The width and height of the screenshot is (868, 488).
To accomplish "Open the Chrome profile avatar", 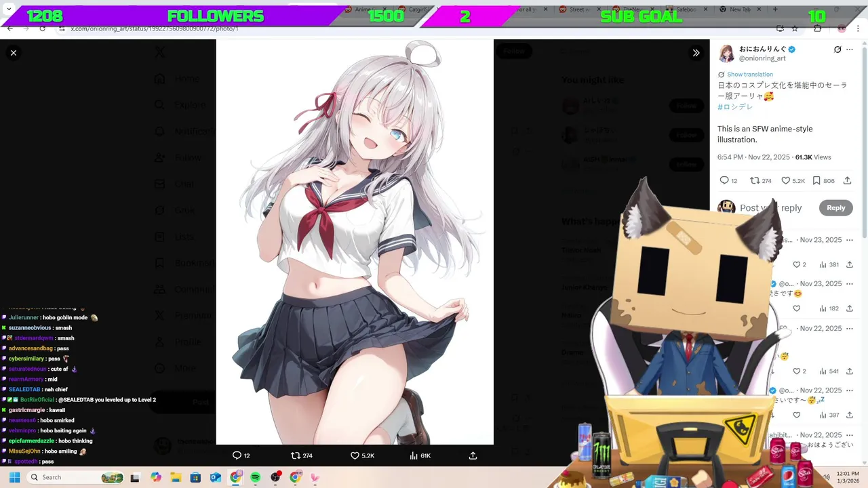I will click(842, 28).
